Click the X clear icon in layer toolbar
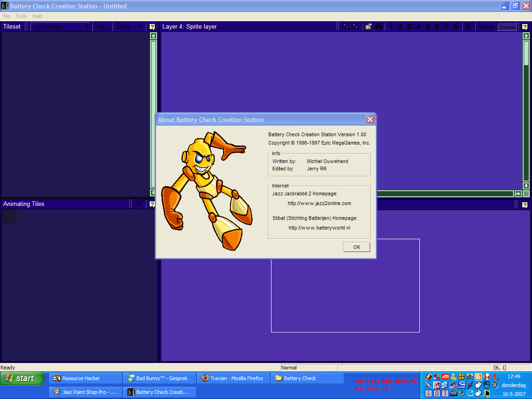 (468, 26)
